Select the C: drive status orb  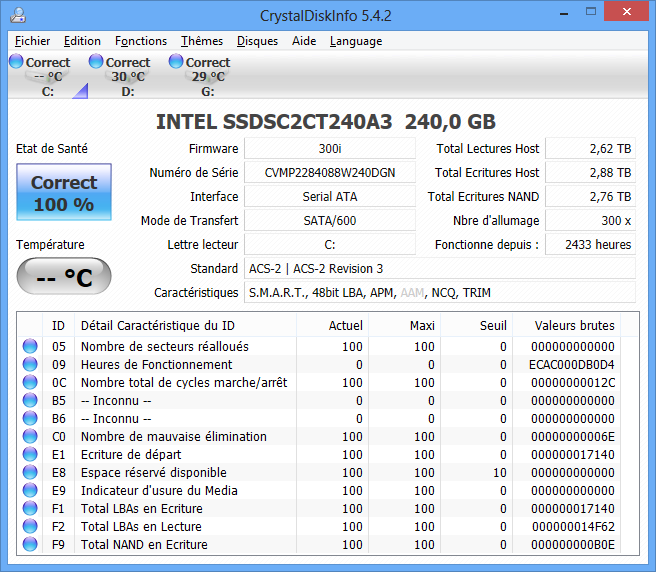pos(16,62)
